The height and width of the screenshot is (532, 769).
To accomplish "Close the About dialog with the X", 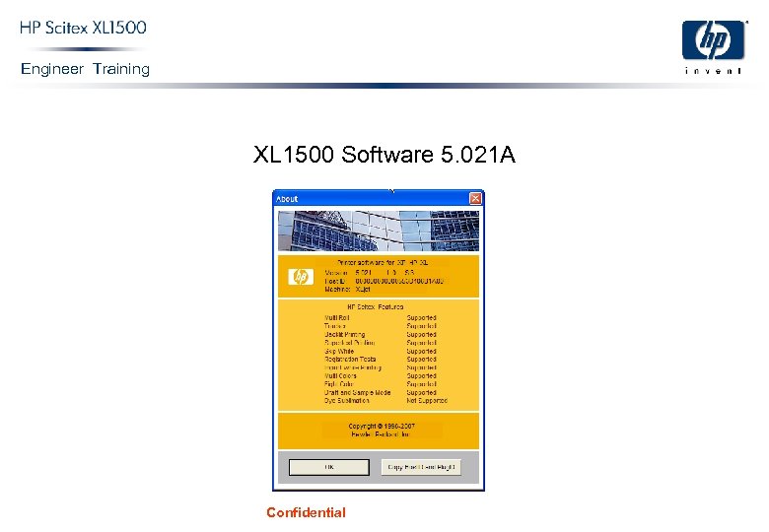I will coord(475,198).
